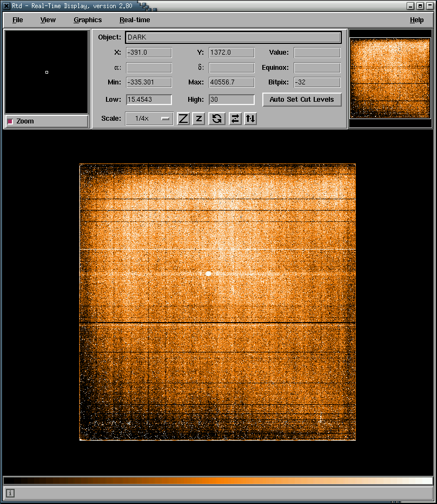Click the window menu icon in title bar
The image size is (437, 504).
pyautogui.click(x=6, y=5)
